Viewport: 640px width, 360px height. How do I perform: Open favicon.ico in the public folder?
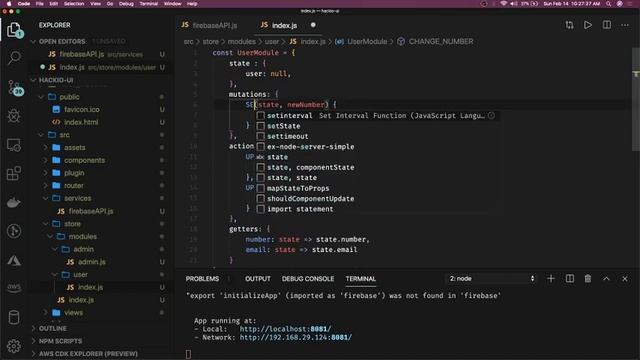click(82, 109)
